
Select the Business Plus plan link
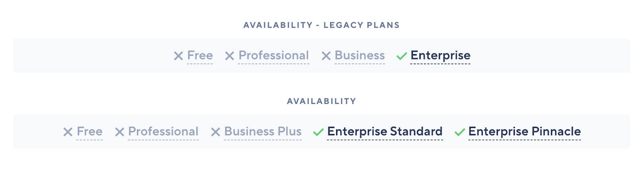(263, 132)
